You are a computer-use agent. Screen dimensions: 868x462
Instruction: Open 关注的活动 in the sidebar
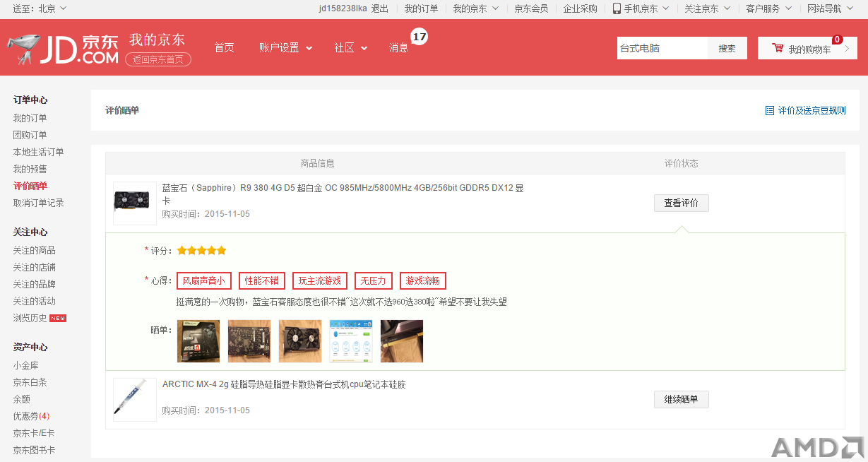point(34,301)
